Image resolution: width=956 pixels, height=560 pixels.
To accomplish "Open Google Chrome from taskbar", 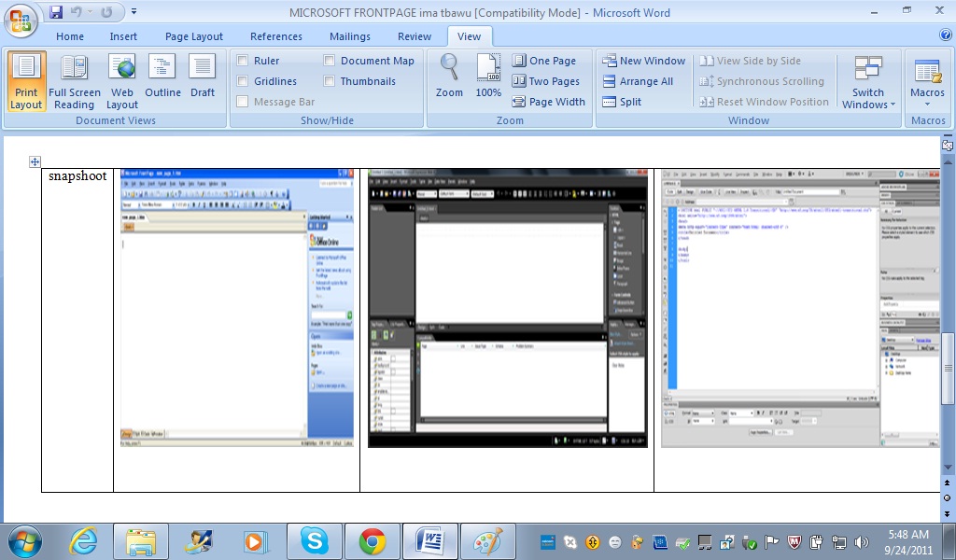I will coord(372,541).
